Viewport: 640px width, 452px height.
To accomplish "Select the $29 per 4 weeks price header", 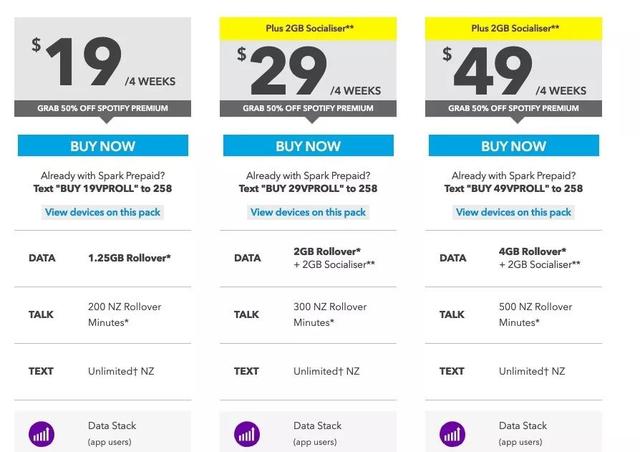I will coord(308,68).
